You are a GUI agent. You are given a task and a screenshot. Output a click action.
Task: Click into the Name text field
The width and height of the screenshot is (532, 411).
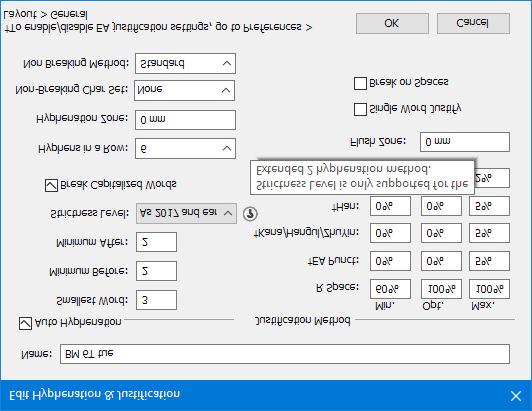(285, 354)
